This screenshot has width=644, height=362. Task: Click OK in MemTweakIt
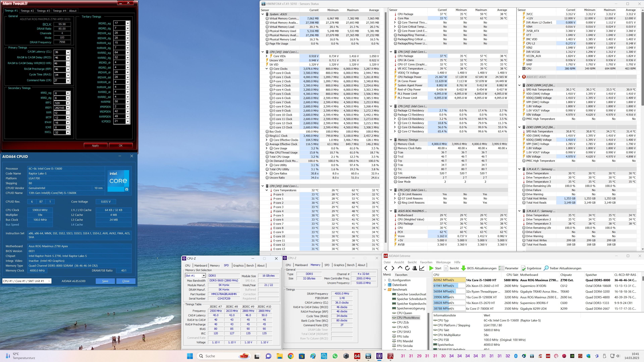[x=121, y=146]
